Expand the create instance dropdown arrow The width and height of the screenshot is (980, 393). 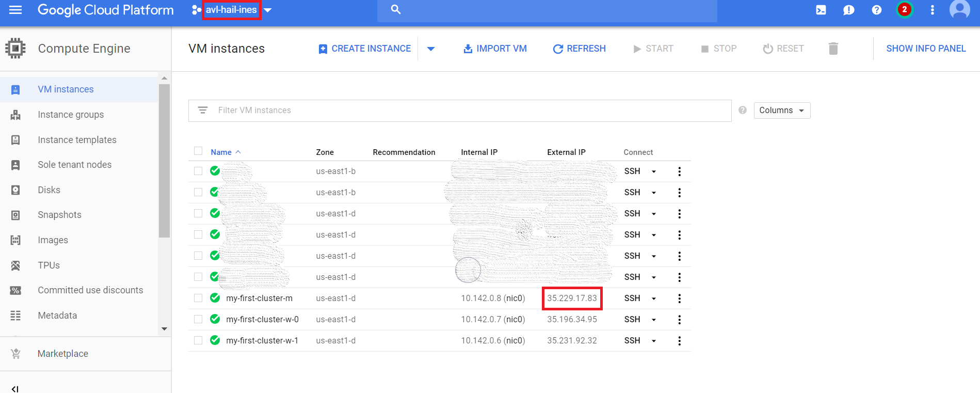pos(431,49)
